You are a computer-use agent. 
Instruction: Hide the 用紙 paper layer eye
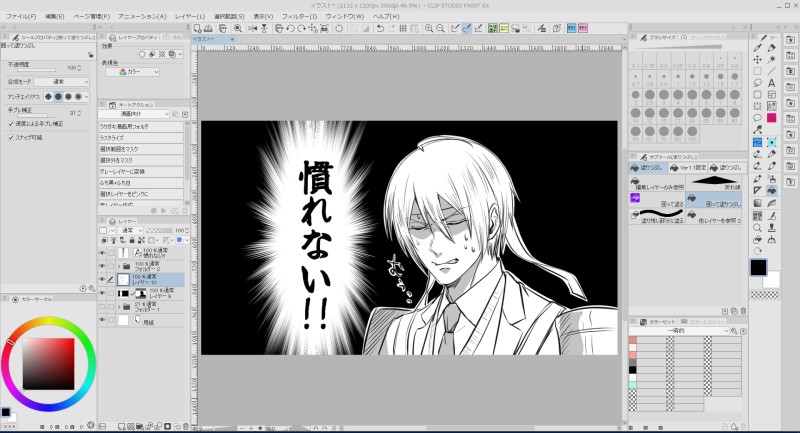pos(102,320)
